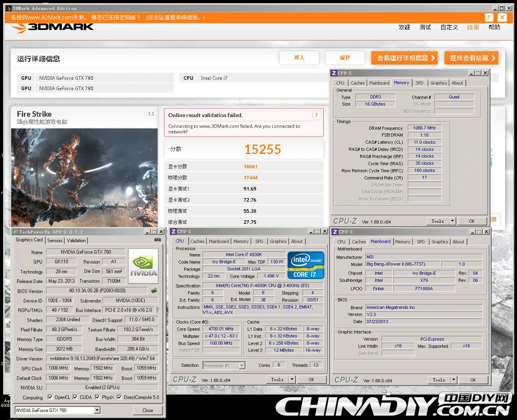Open Tools dropdown arrow in CPU-Z Mainboard window
The image size is (517, 420).
pyautogui.click(x=453, y=380)
